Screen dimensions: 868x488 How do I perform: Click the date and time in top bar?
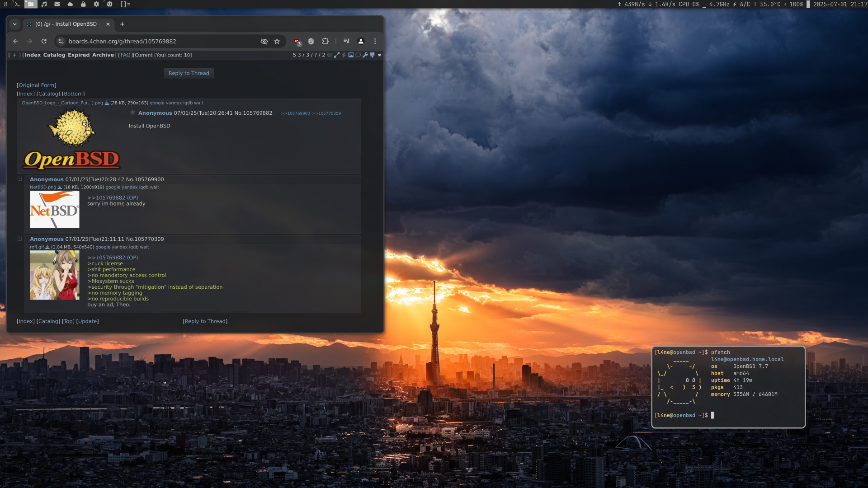pos(840,4)
